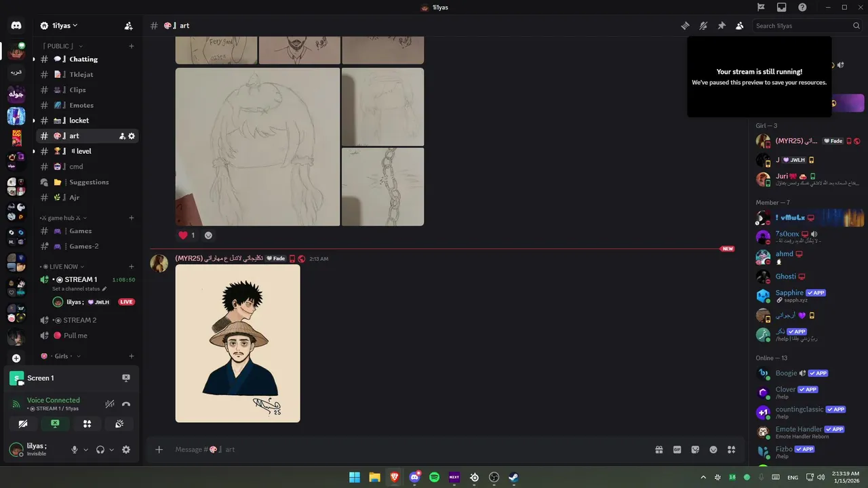The width and height of the screenshot is (868, 488).
Task: Click Add a Server plus icon
Action: point(16,358)
